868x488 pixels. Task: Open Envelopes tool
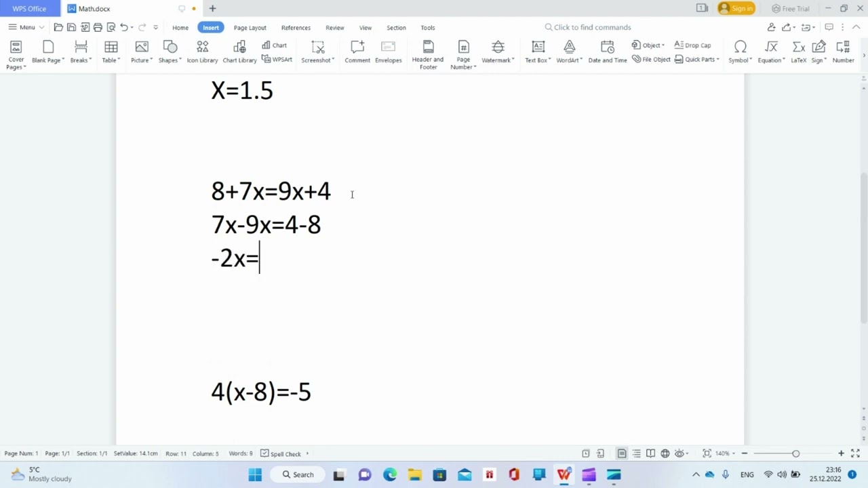[x=388, y=53]
